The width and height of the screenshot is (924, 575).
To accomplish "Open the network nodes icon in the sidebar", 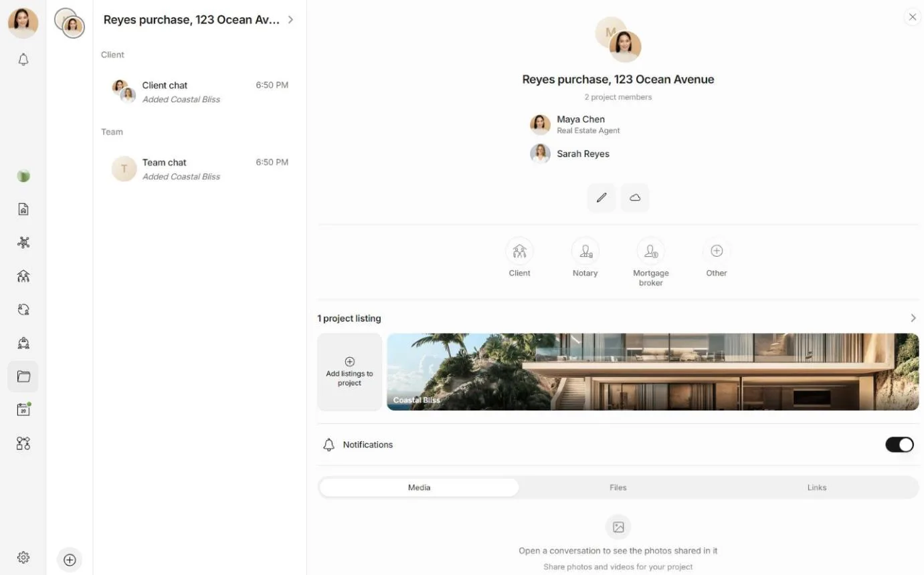I will click(x=23, y=243).
